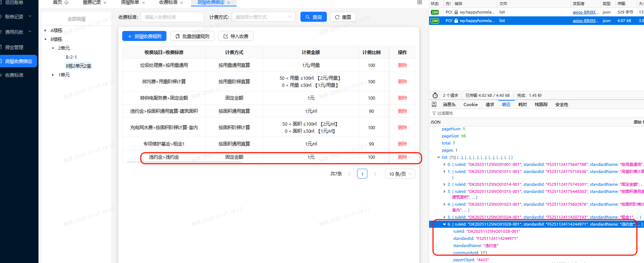
Task: Delete the 充电网水费 row
Action: pos(402,128)
